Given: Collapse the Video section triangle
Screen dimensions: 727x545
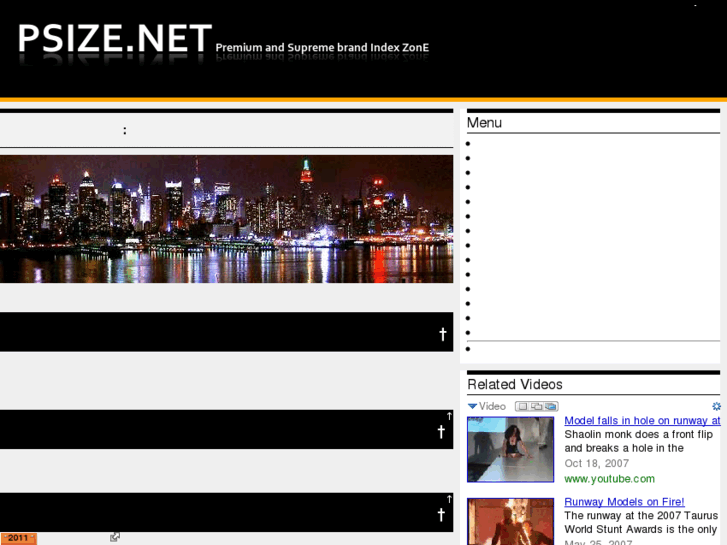Looking at the screenshot, I should (x=472, y=406).
